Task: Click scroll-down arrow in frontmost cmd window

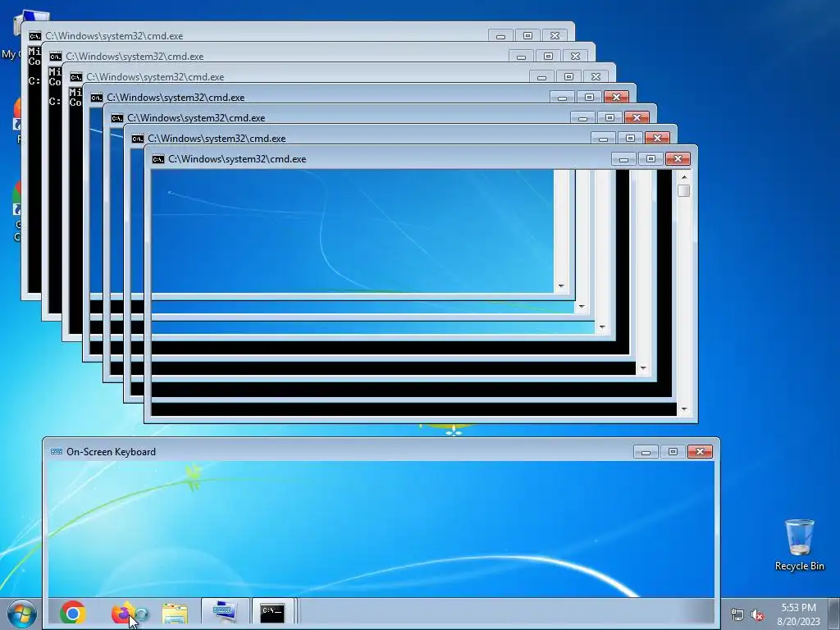Action: tap(684, 409)
